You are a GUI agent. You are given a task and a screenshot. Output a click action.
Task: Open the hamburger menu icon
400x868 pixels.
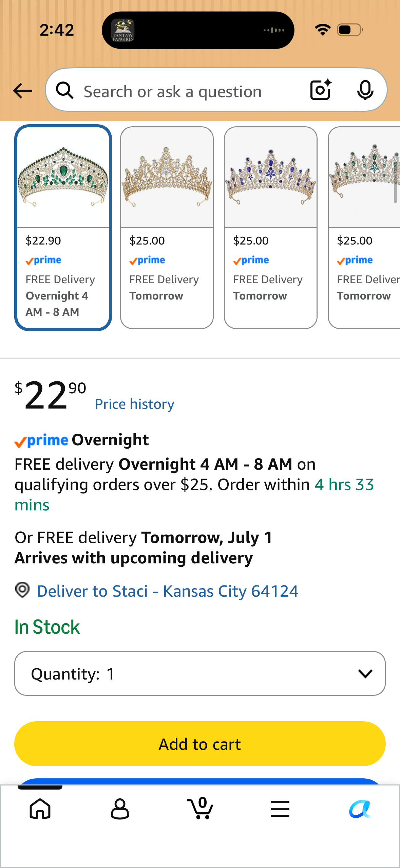pos(280,809)
